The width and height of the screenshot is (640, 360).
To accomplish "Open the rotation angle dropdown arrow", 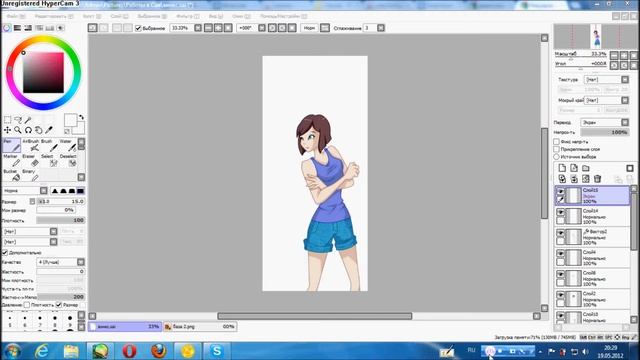I will tap(262, 28).
